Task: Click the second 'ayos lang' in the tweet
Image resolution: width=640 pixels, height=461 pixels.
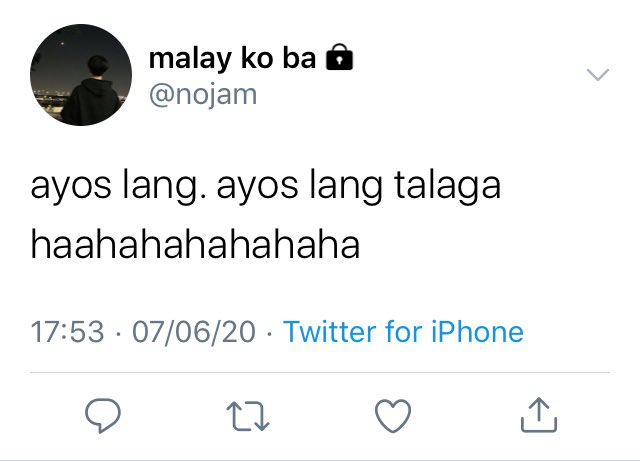Action: pyautogui.click(x=300, y=186)
